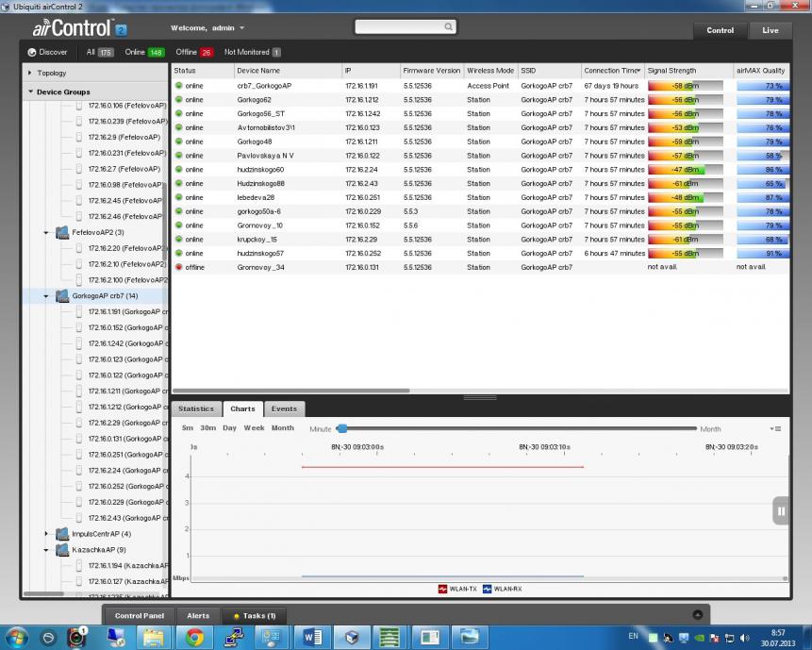812x650 pixels.
Task: Open the Welcome admin dropdown
Action: [207, 28]
